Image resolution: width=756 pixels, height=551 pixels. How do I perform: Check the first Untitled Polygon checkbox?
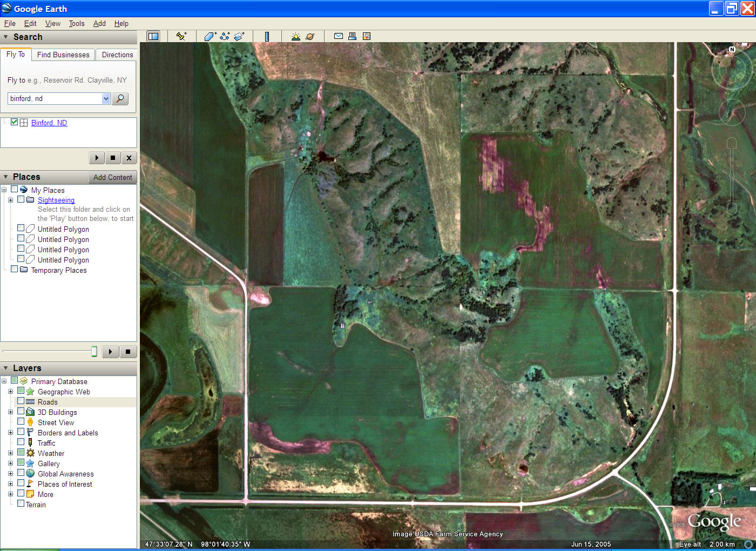(x=21, y=229)
